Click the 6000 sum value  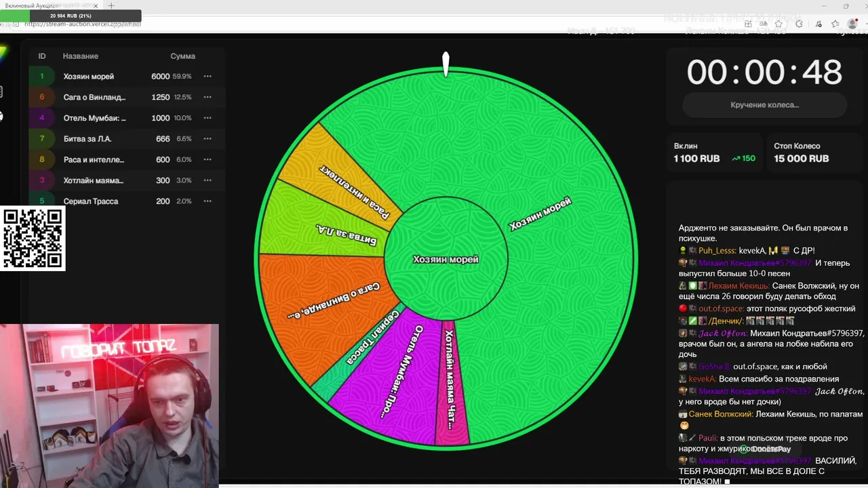click(x=161, y=77)
